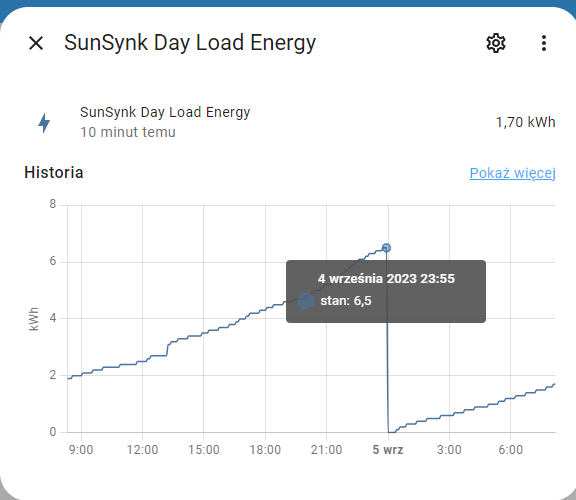Click the 9:00 time axis label
Screen dimensions: 576x500
[x=81, y=449]
